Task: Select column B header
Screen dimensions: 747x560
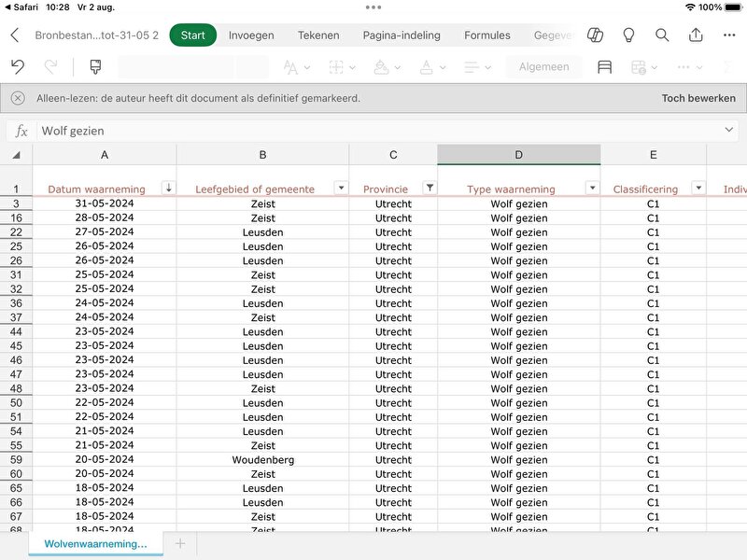Action: point(262,155)
